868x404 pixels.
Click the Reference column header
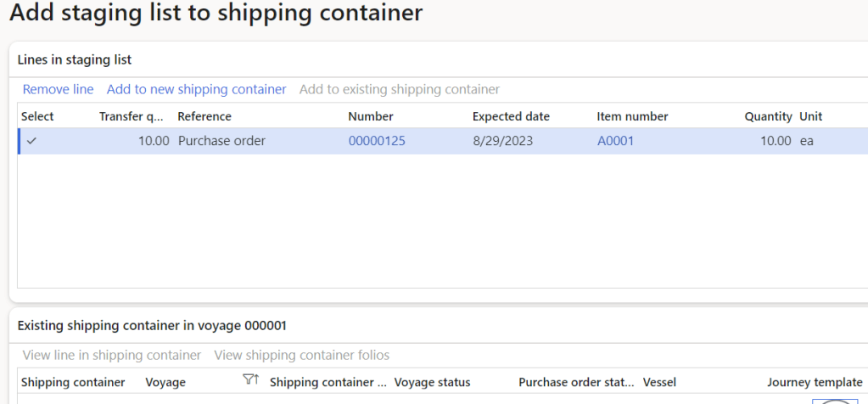204,116
